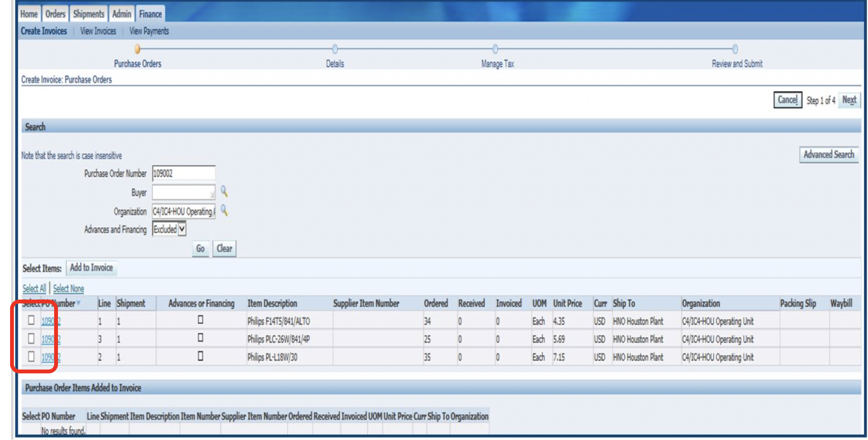Click the Supplier Item Number column header
Screen dimensions: 868x440
coord(366,303)
